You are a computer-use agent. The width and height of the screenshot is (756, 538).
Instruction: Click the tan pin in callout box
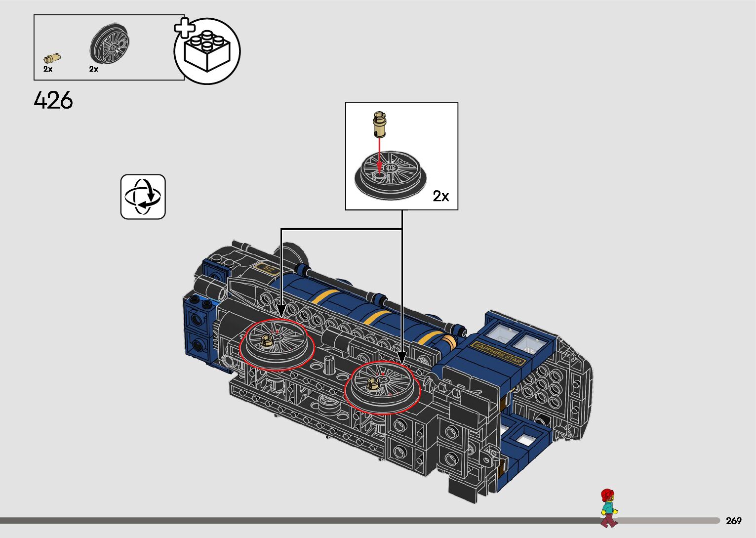[x=379, y=124]
